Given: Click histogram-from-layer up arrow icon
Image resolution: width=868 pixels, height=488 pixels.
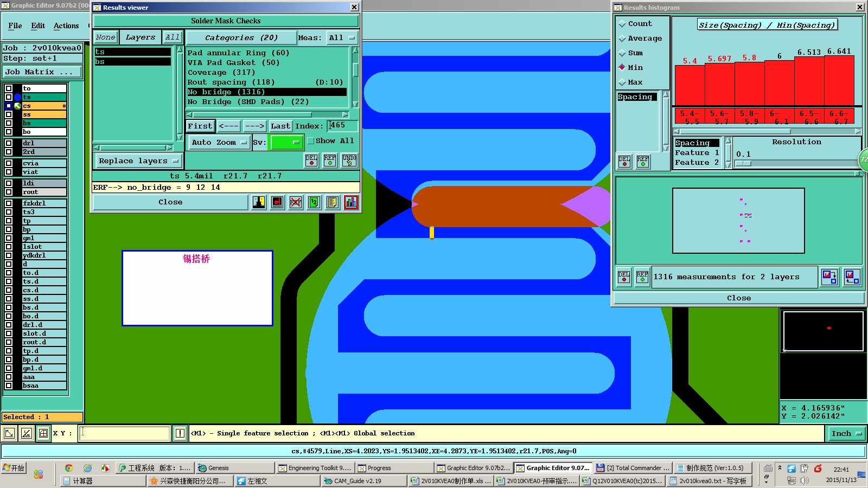Looking at the screenshot, I should pyautogui.click(x=852, y=277).
